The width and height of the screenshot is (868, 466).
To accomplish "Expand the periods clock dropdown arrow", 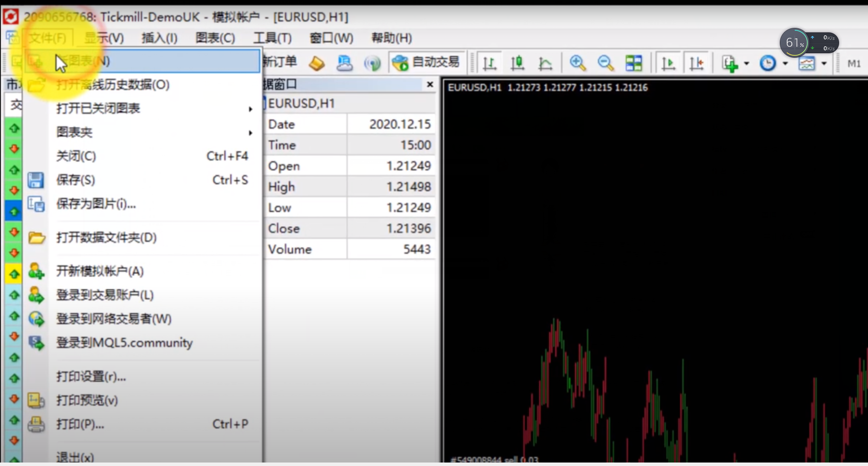I will (785, 63).
